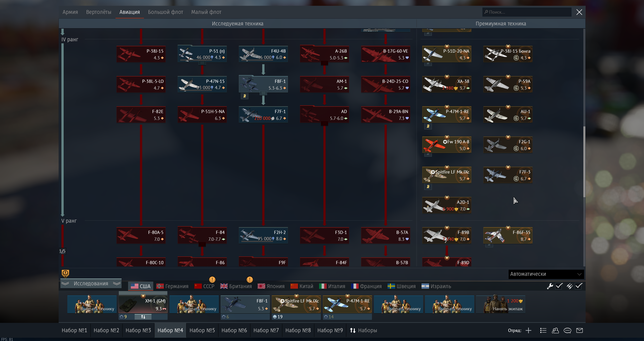Click the research tree vertical scrollbar
The image size is (644, 341).
click(584, 161)
